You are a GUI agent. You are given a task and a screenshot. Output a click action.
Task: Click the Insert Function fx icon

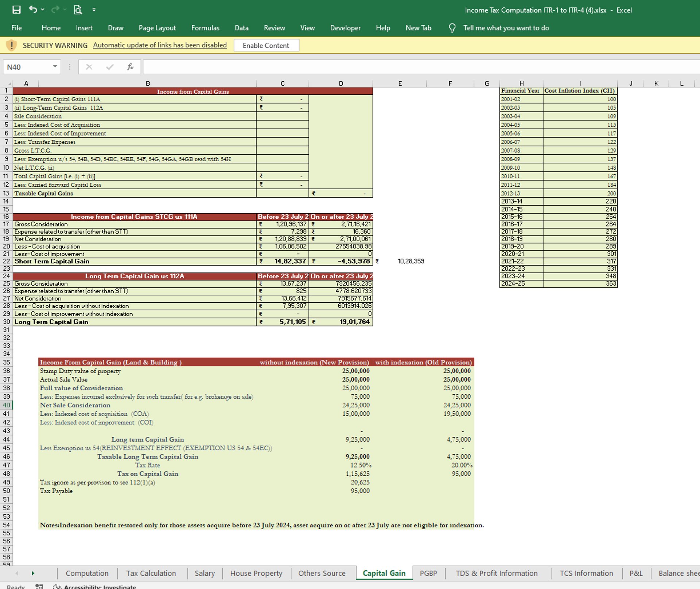130,67
